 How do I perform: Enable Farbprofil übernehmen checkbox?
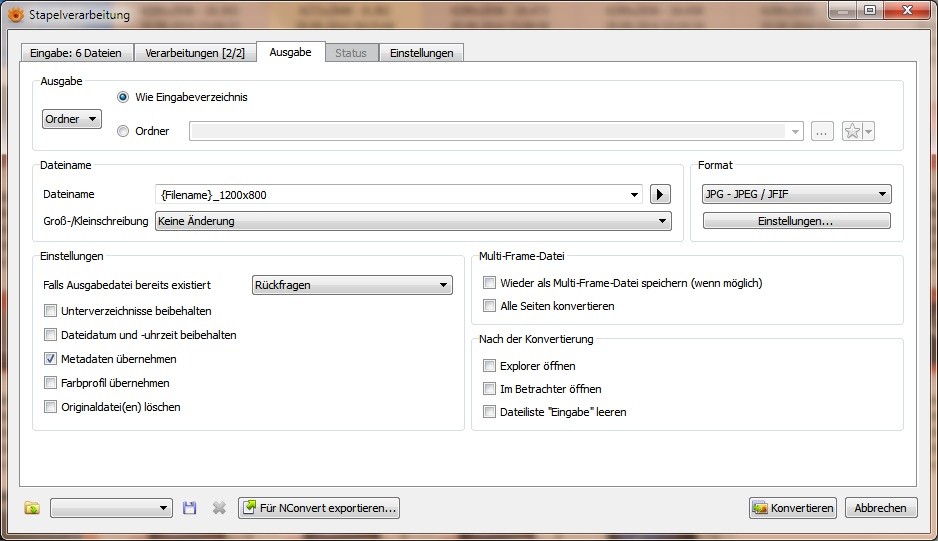pos(50,383)
